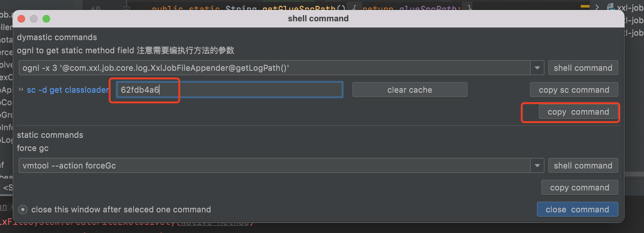Click the grey minimize window button
The height and width of the screenshot is (233, 644).
(34, 19)
